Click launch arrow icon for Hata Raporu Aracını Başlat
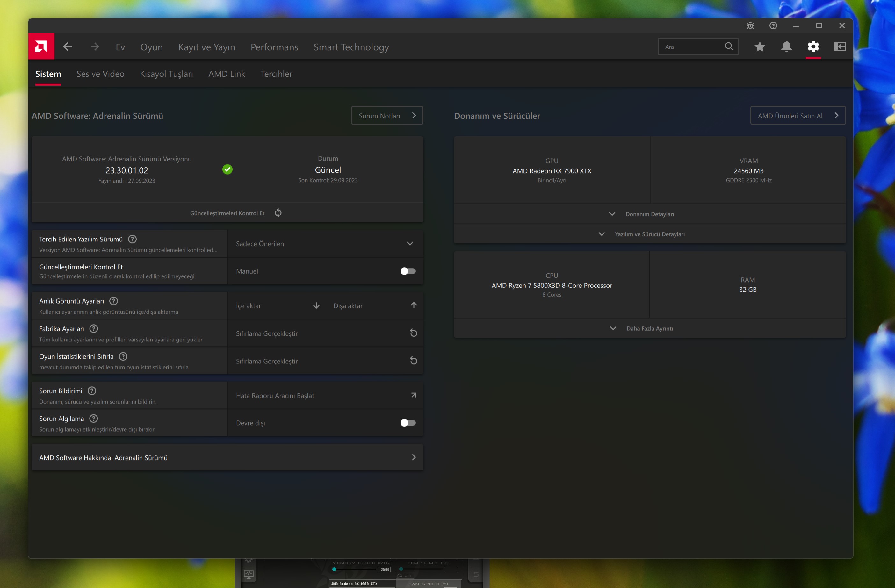Viewport: 895px width, 588px height. point(414,395)
